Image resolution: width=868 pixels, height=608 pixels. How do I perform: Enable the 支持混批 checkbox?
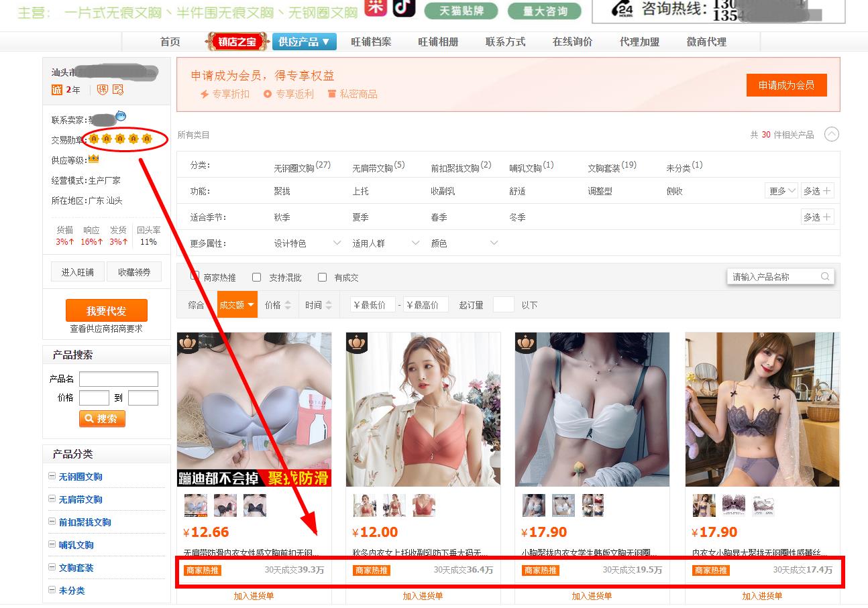pyautogui.click(x=256, y=277)
